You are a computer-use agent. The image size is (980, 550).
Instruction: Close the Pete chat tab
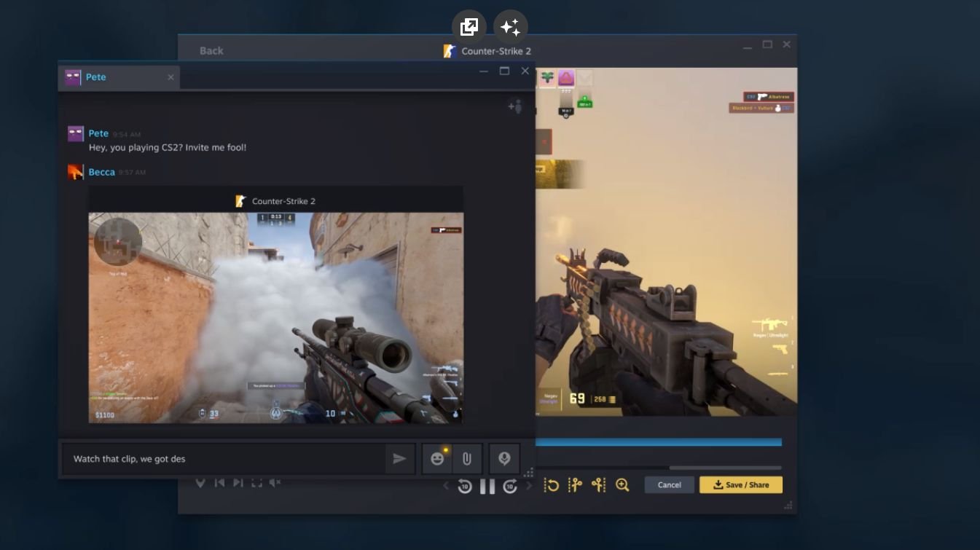pyautogui.click(x=170, y=77)
